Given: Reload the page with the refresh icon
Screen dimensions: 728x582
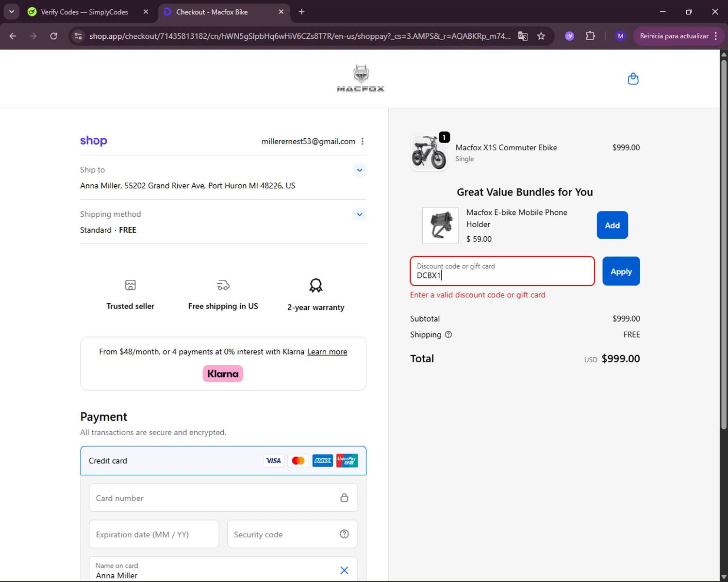Looking at the screenshot, I should [x=54, y=36].
